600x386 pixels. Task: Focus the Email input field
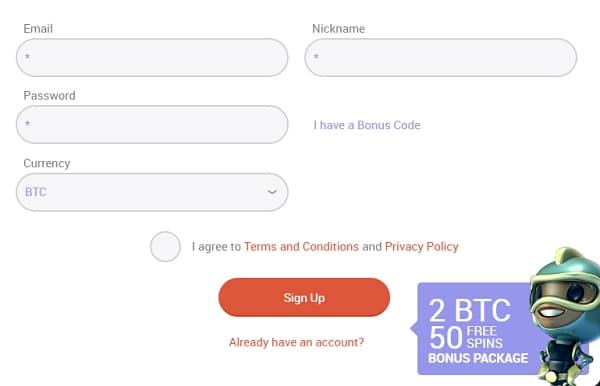pyautogui.click(x=152, y=57)
